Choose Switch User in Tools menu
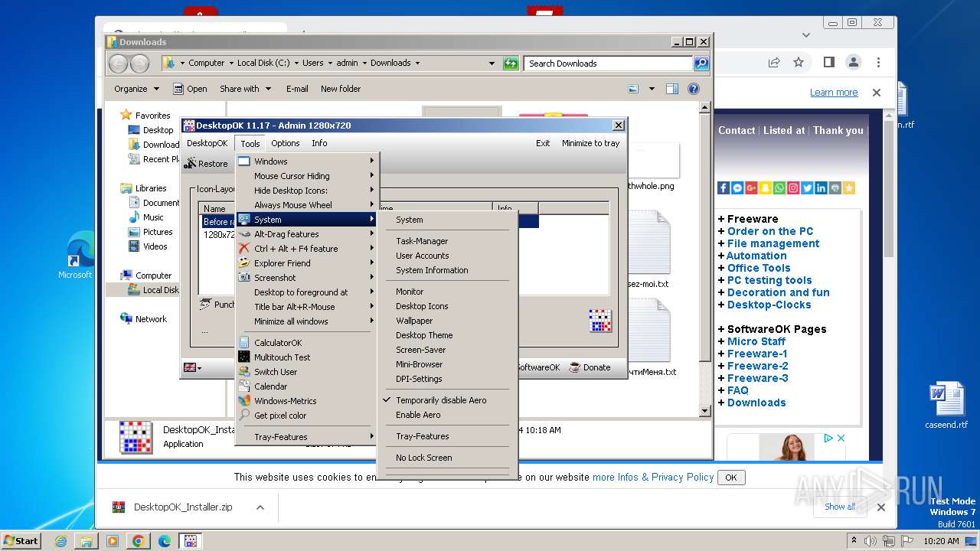This screenshot has width=980, height=551. point(307,372)
